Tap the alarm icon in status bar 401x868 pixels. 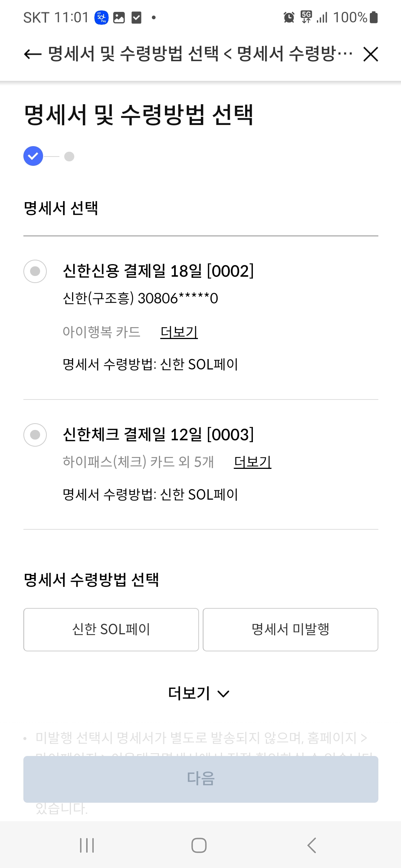[x=289, y=17]
